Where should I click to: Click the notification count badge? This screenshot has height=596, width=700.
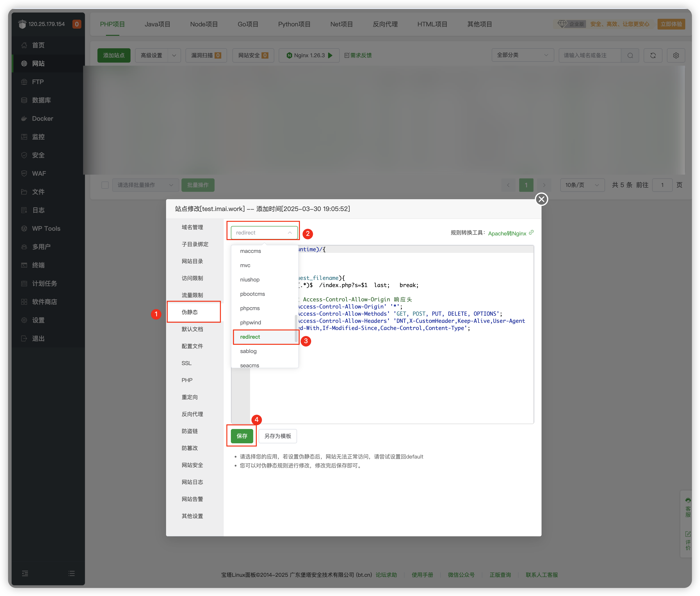pyautogui.click(x=77, y=24)
